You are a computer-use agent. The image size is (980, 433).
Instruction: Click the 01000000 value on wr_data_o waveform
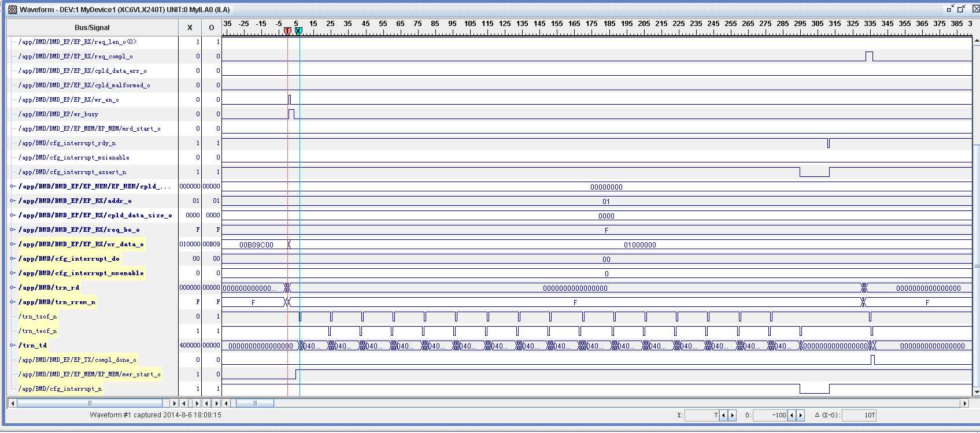(639, 245)
